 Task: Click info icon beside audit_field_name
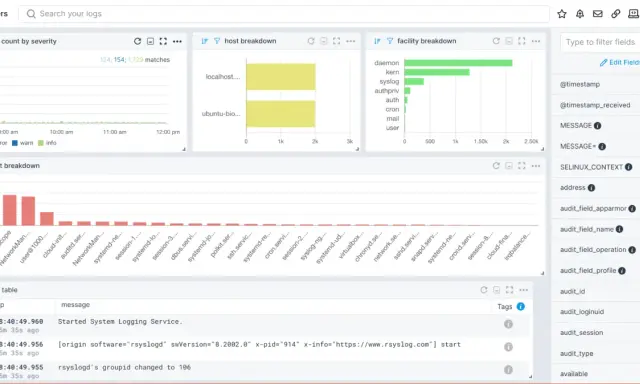[619, 229]
